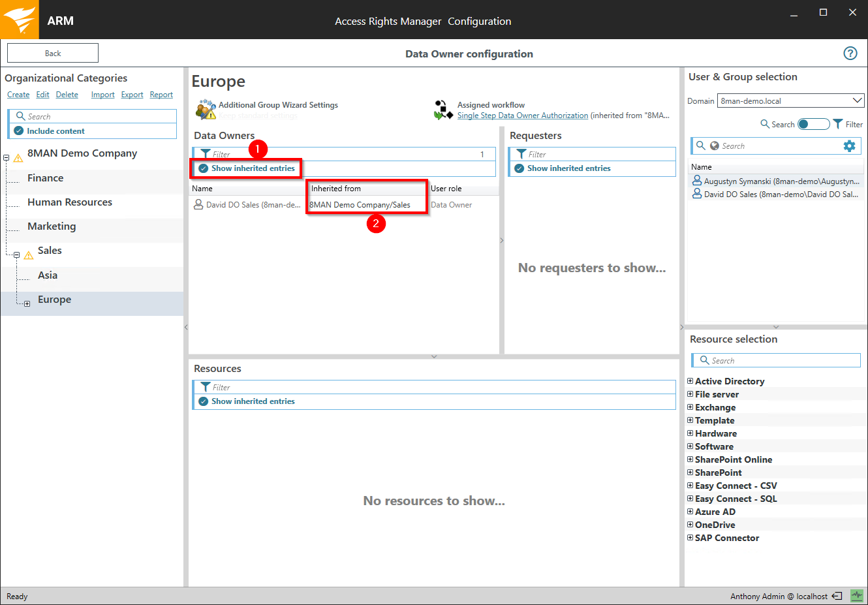Click the Additional Group Wizard Settings icon

[x=206, y=110]
